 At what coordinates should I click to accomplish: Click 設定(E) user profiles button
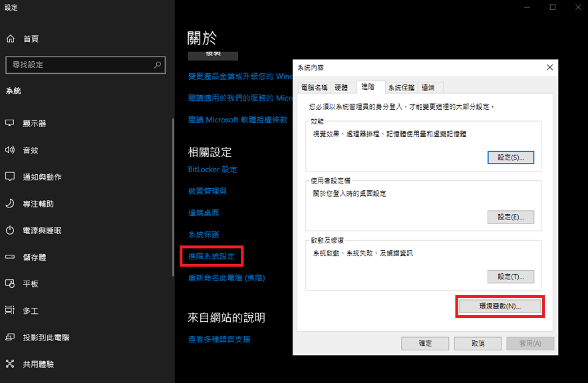coord(511,217)
